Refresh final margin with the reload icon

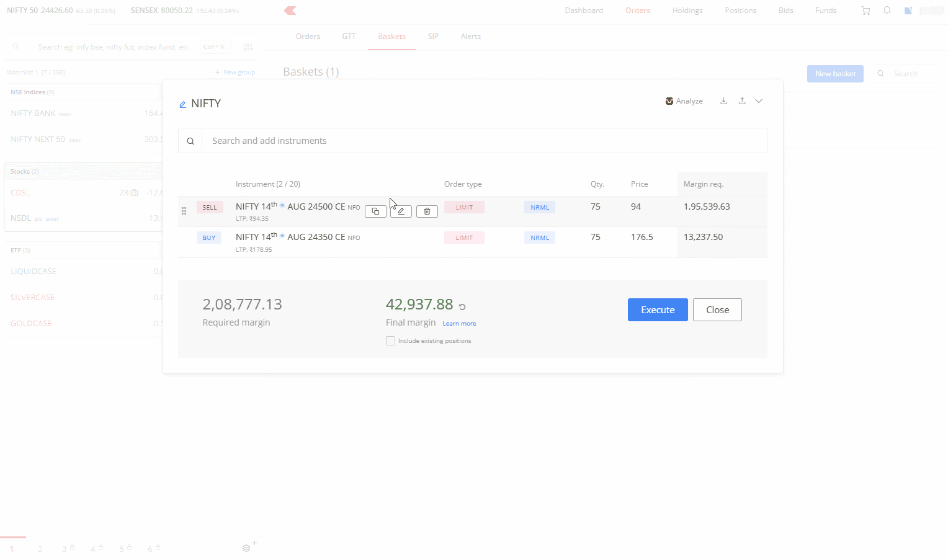tap(462, 306)
